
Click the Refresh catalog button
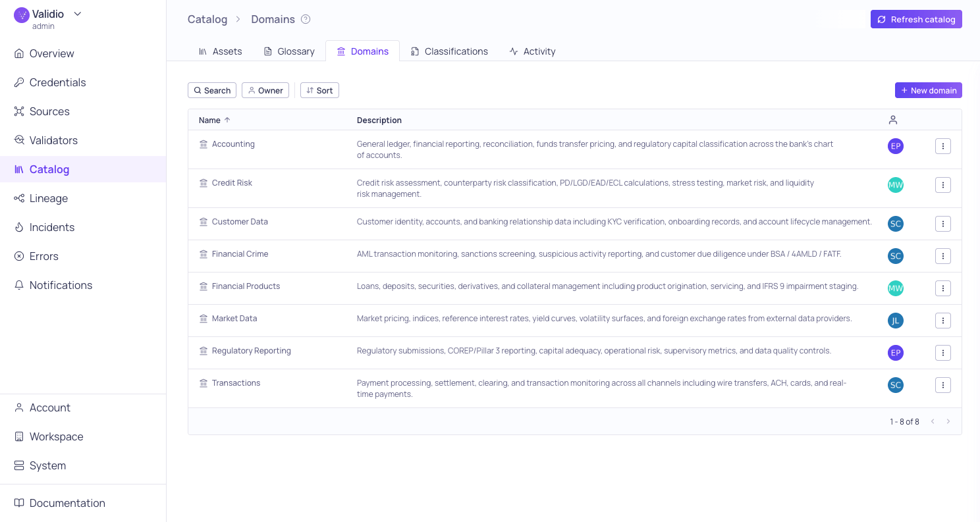916,19
